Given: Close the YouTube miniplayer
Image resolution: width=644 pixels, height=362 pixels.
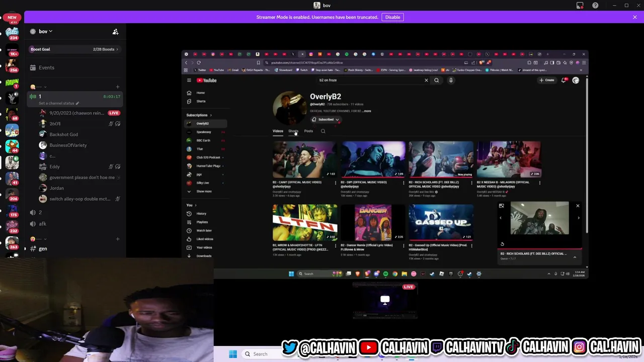Looking at the screenshot, I should 578,206.
